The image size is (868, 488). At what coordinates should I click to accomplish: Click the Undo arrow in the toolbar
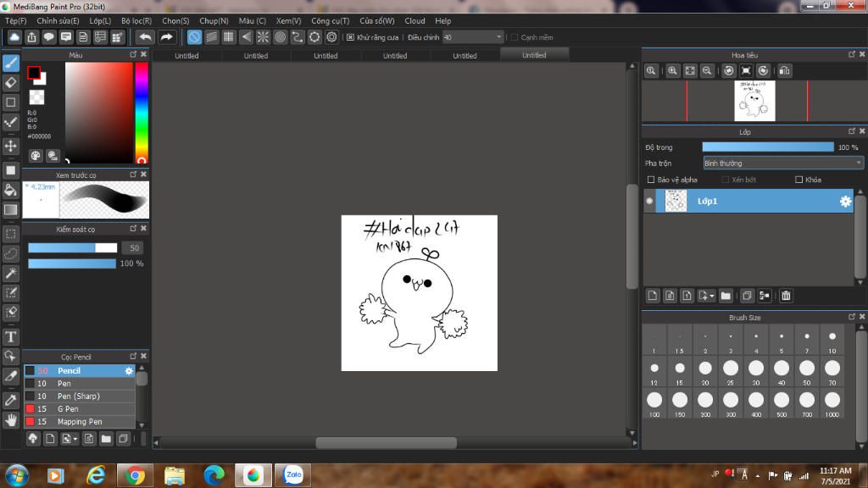point(145,37)
